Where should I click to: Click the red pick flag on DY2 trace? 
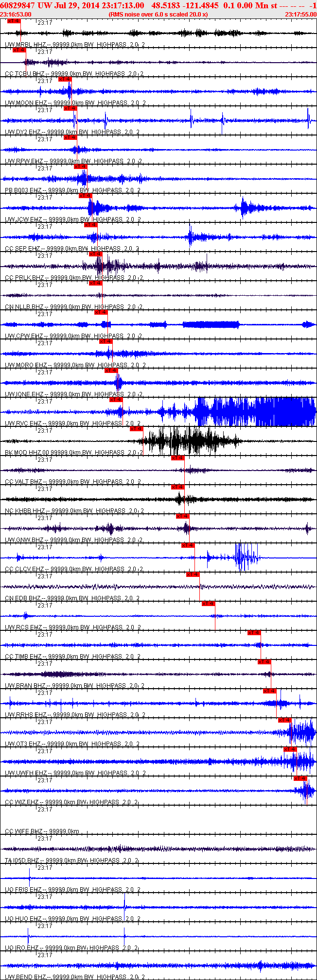[70, 108]
